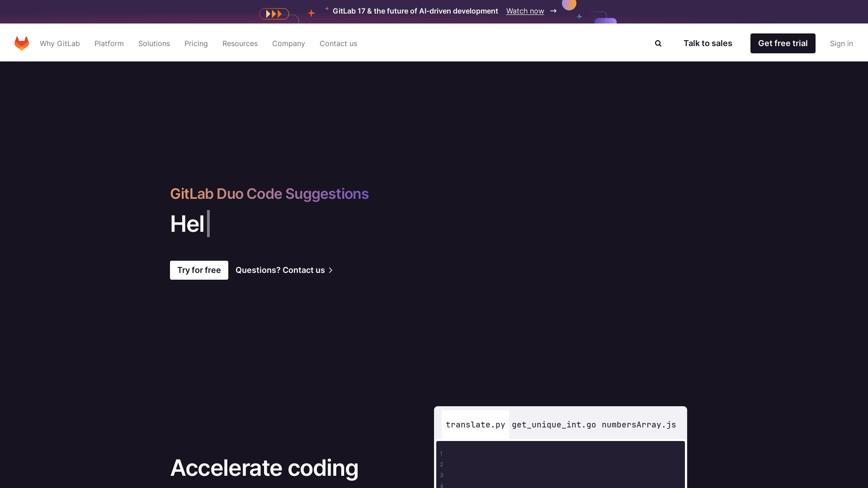Viewport: 868px width, 488px height.
Task: Open the Platform menu
Action: tap(109, 43)
